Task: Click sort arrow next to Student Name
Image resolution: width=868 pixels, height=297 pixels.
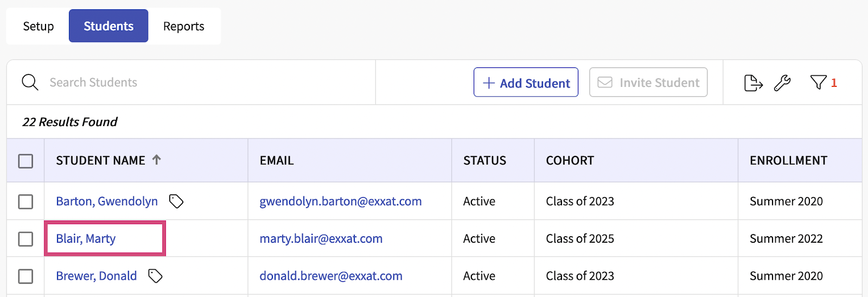Action: click(x=157, y=160)
